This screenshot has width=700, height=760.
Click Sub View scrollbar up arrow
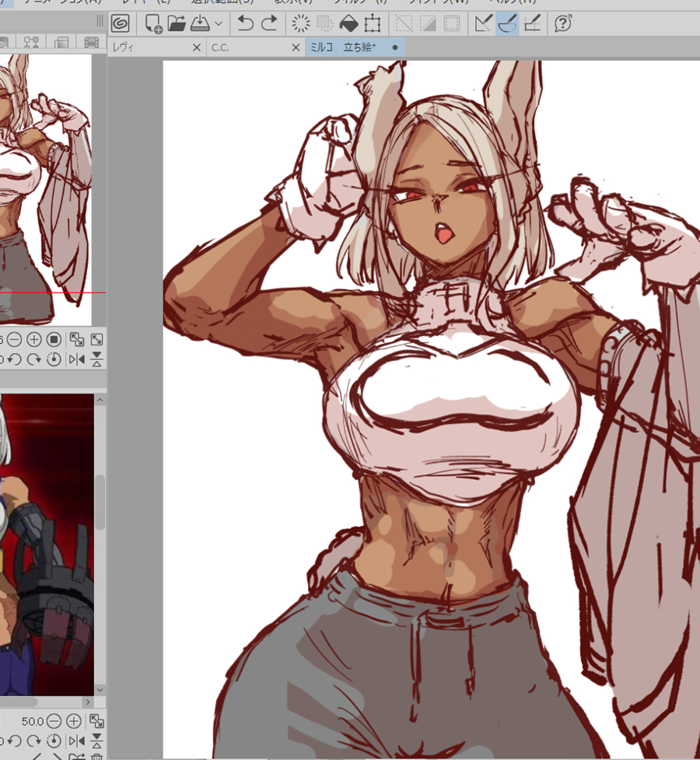(x=100, y=400)
